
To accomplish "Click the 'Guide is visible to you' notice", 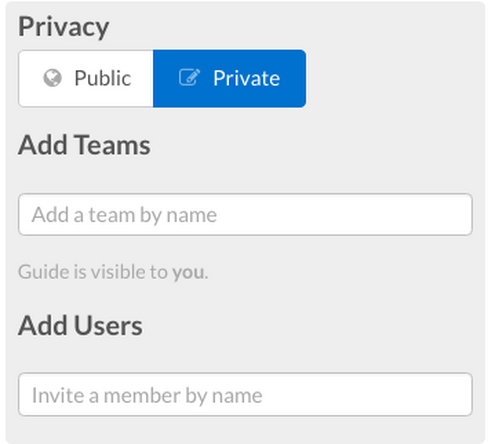I will pos(113,272).
